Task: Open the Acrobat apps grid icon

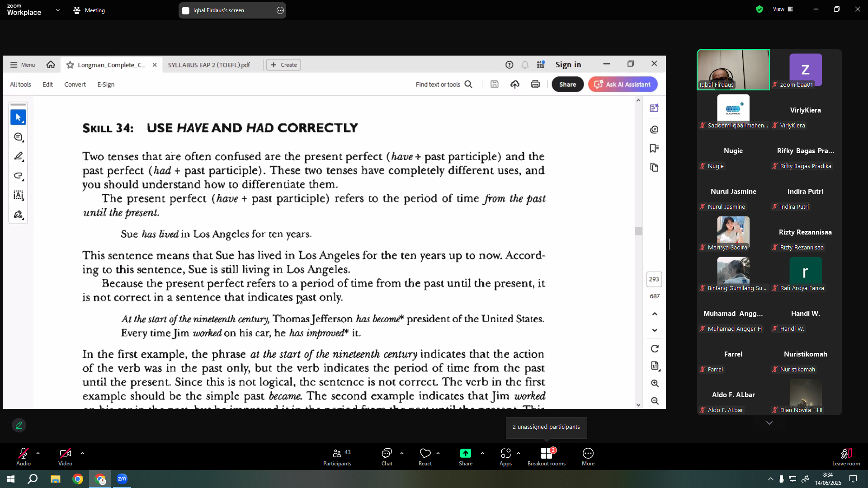Action: pyautogui.click(x=541, y=65)
